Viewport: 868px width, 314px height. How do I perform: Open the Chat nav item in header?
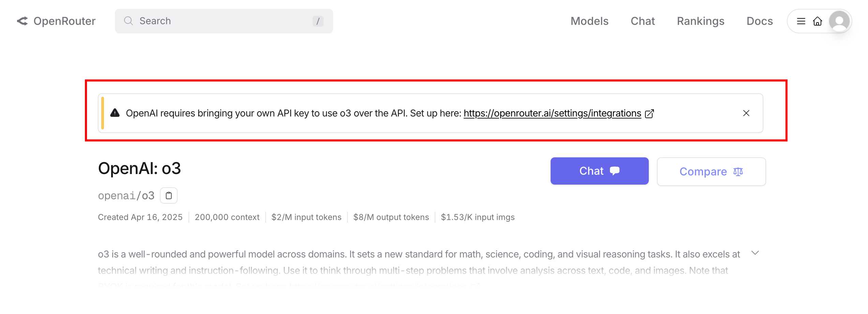click(x=643, y=21)
